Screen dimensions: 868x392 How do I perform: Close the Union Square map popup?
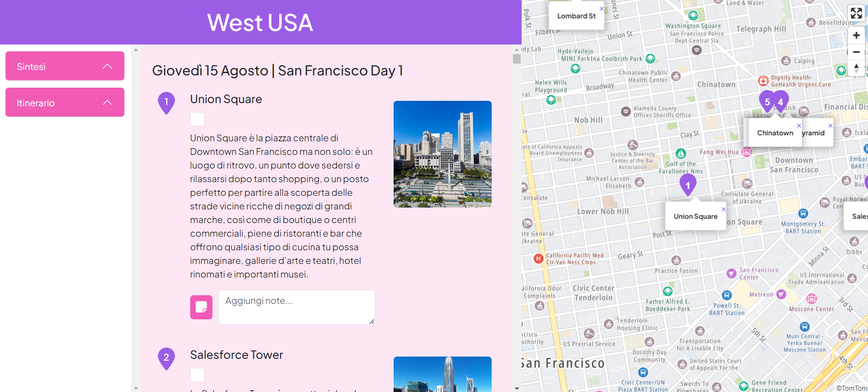(723, 209)
